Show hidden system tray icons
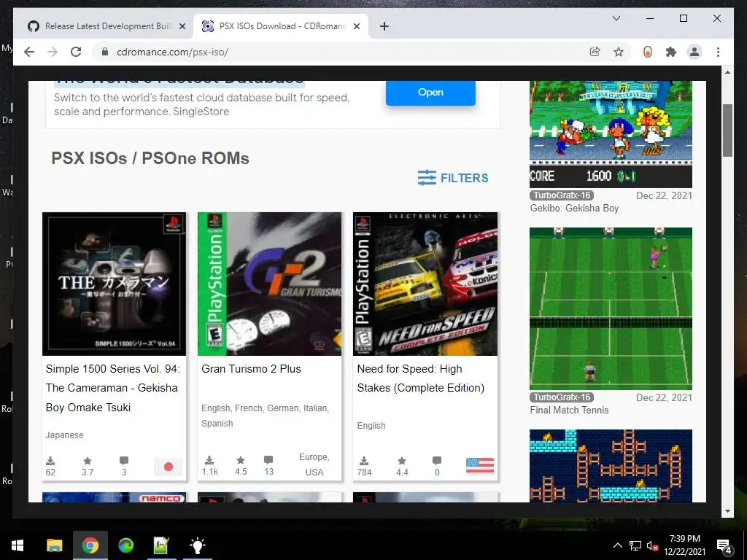Image resolution: width=747 pixels, height=560 pixels. coord(617,545)
